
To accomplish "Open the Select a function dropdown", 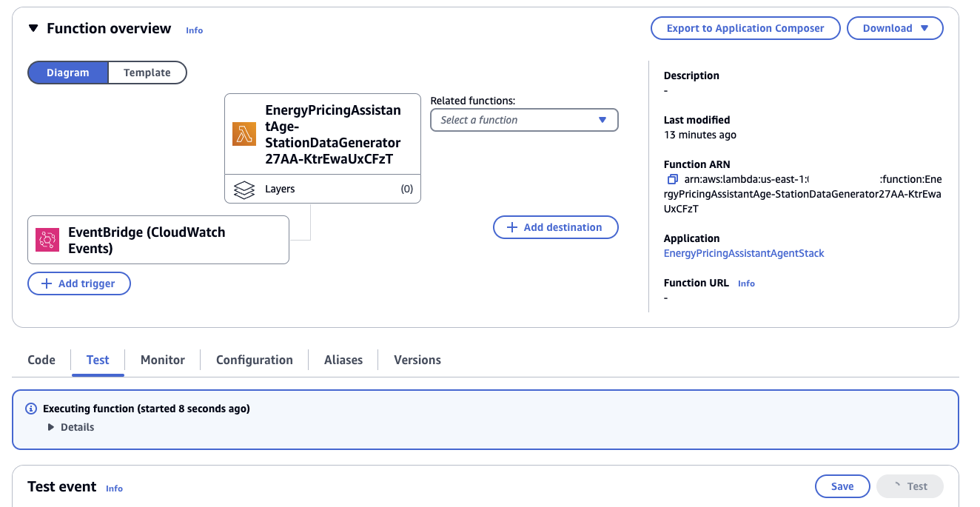I will (524, 120).
